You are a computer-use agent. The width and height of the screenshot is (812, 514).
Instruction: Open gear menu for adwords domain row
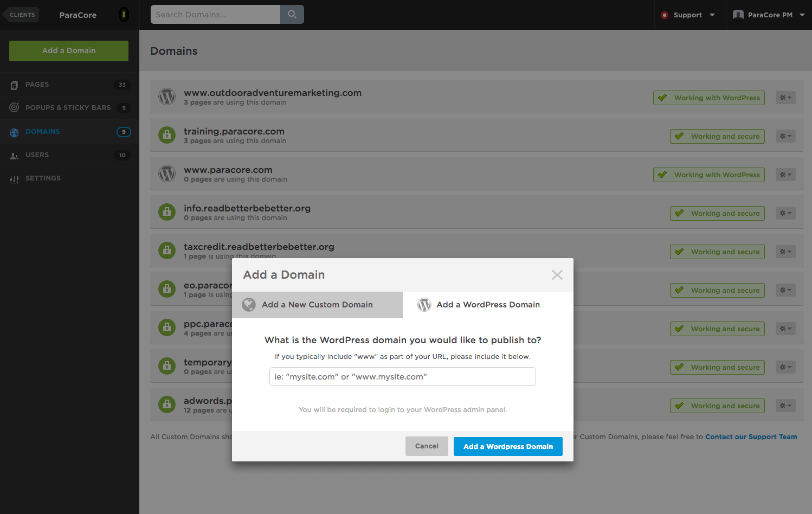(x=785, y=406)
